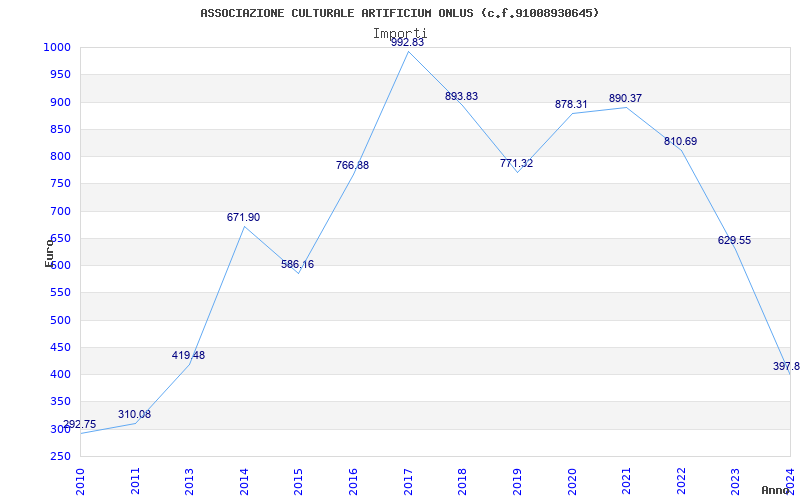
Task: Click the y-axis value 950
Action: point(60,74)
